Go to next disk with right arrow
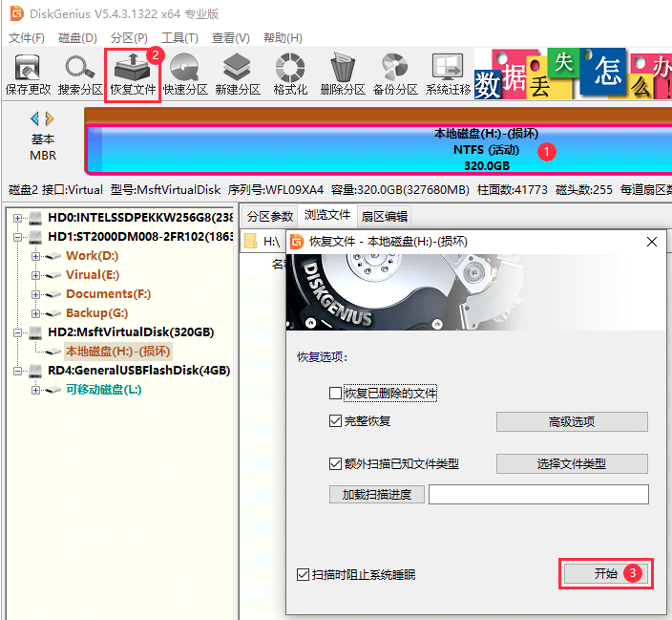 (50, 118)
